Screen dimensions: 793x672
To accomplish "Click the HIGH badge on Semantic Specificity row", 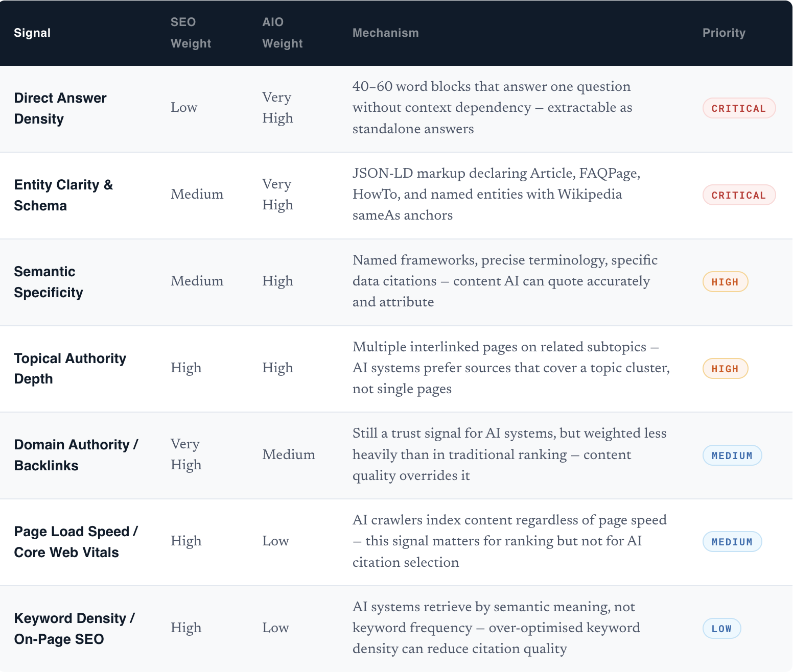I will pos(725,281).
